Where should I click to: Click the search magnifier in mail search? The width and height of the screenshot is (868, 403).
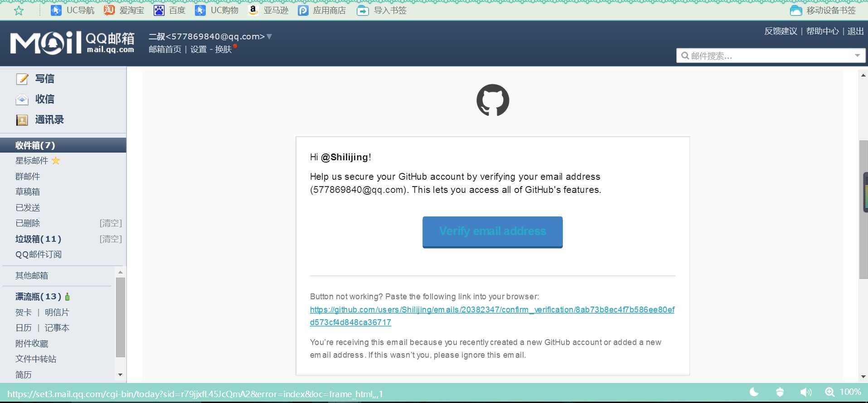click(685, 56)
